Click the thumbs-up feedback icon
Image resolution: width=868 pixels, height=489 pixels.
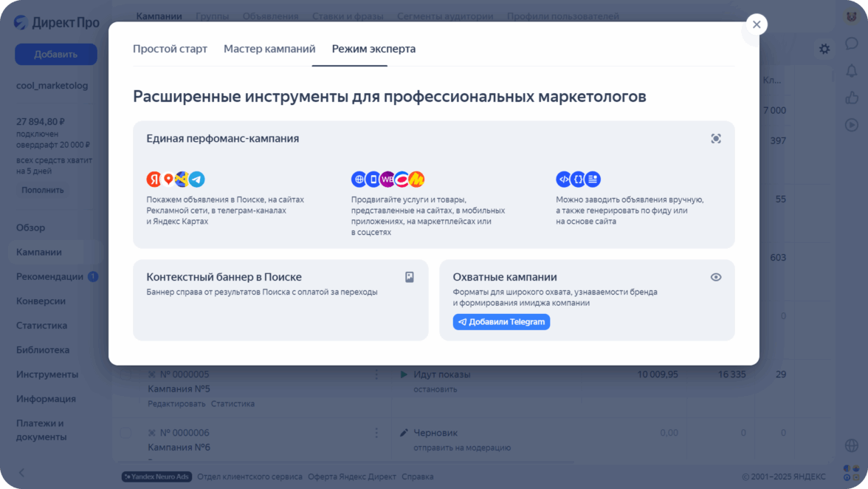[x=852, y=98]
